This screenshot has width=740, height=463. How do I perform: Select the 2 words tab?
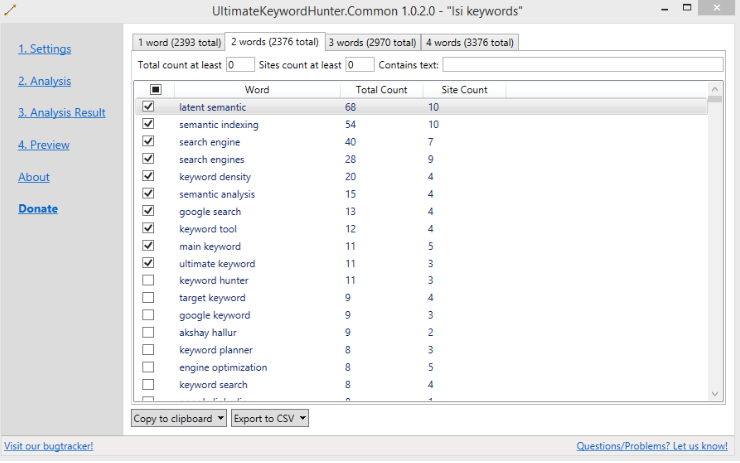(x=275, y=42)
